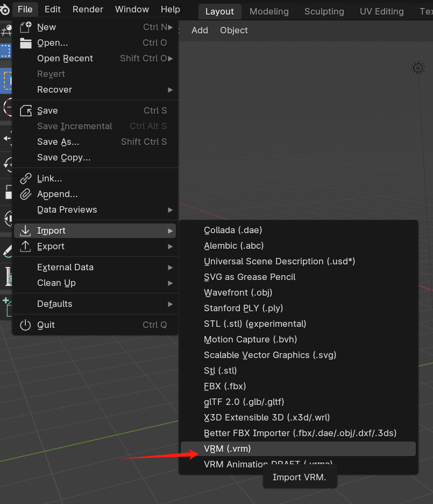
Task: Click the Export upload-arrow icon
Action: (25, 246)
